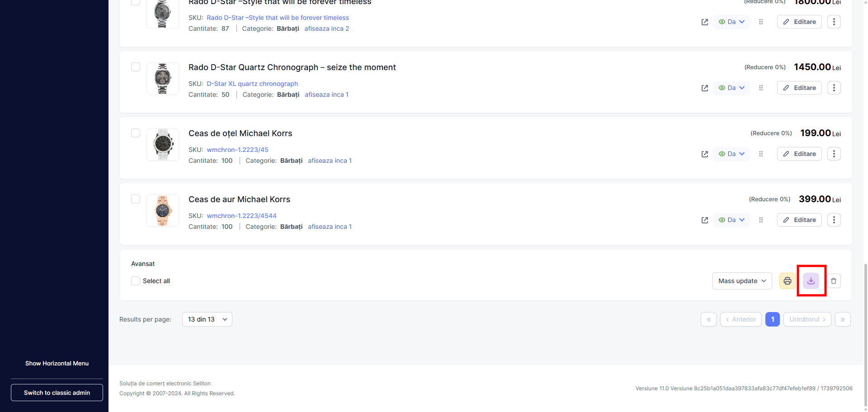Image resolution: width=868 pixels, height=412 pixels.
Task: Click afiseaza inca 1 for Rado Quartz Chronograph
Action: 327,95
